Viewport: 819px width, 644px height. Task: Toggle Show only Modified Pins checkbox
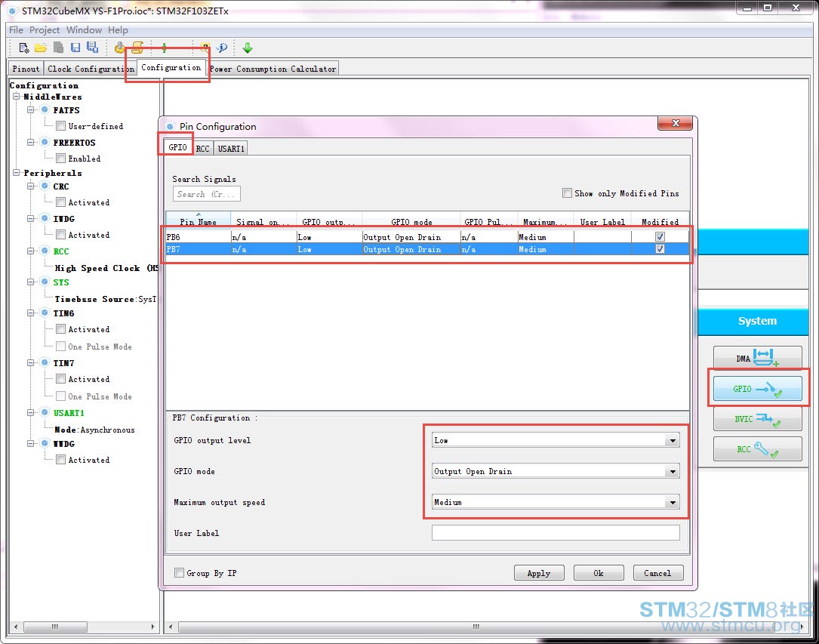point(567,193)
